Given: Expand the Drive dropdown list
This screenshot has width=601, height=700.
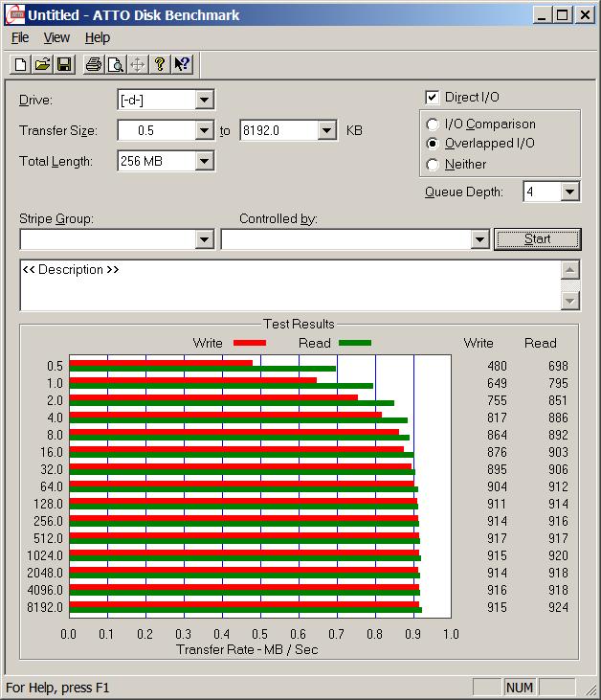Looking at the screenshot, I should [204, 101].
